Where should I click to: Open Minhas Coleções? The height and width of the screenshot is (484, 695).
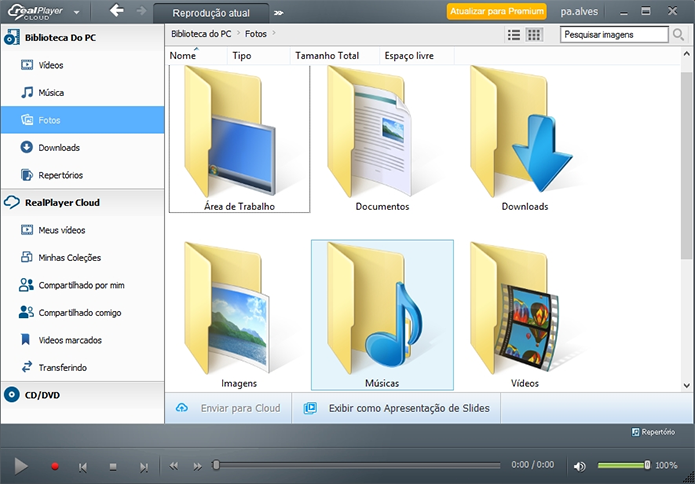(x=82, y=258)
